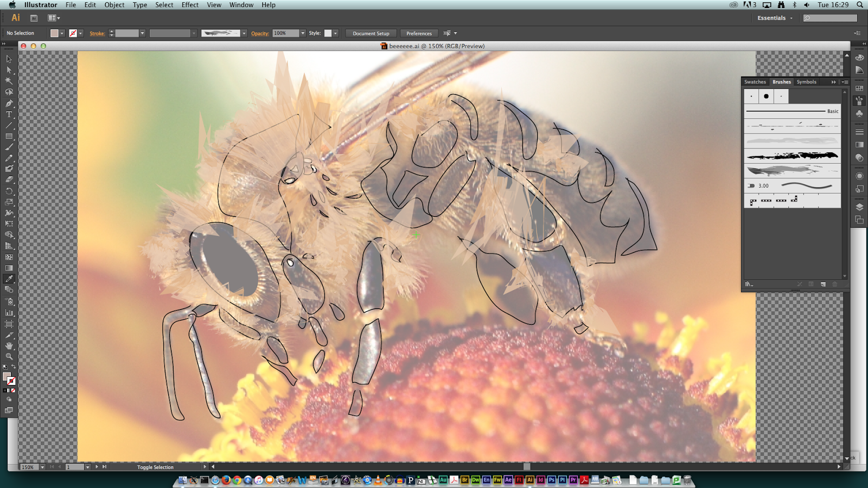The height and width of the screenshot is (488, 868).
Task: Open the File menu
Action: pos(71,5)
